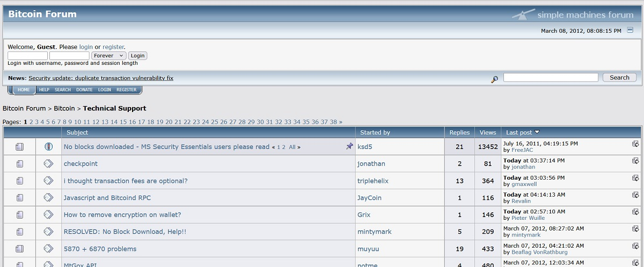
Task: Open the HOME menu tab
Action: (24, 90)
